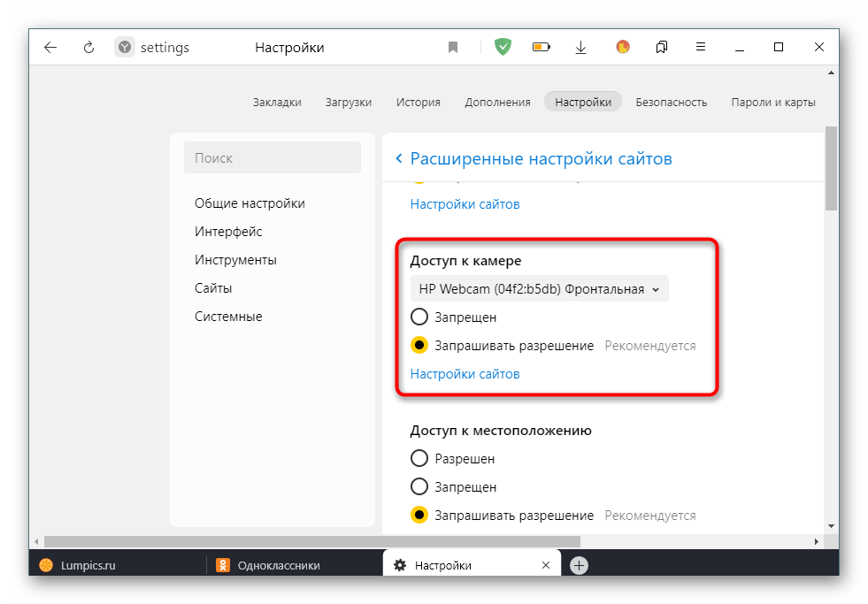Click the 'Поиск' settings search field
This screenshot has width=868, height=604.
(x=272, y=158)
